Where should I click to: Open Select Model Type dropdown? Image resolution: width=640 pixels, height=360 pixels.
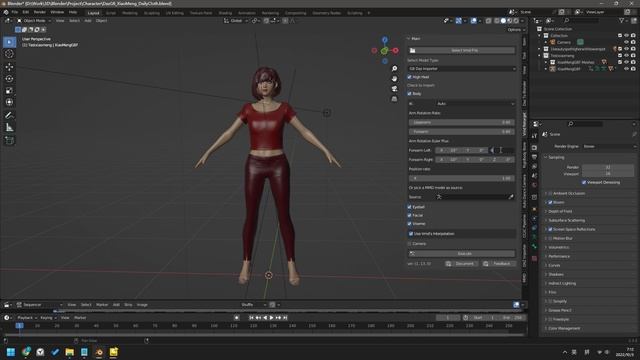[462, 69]
